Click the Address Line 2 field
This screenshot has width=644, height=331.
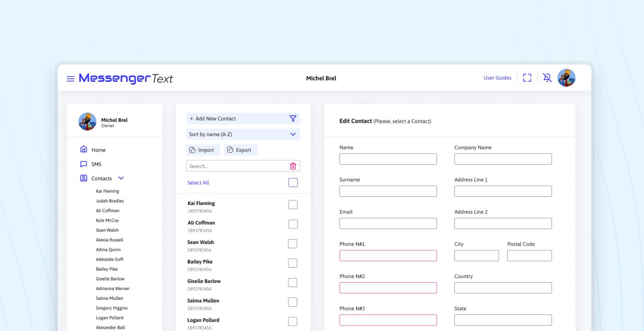(x=503, y=223)
